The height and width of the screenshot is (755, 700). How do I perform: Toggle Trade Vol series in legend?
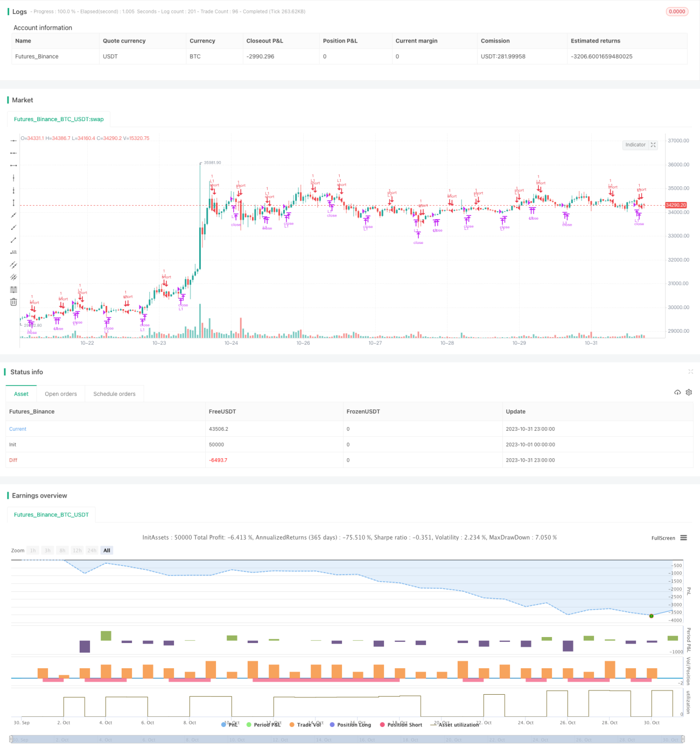(305, 725)
